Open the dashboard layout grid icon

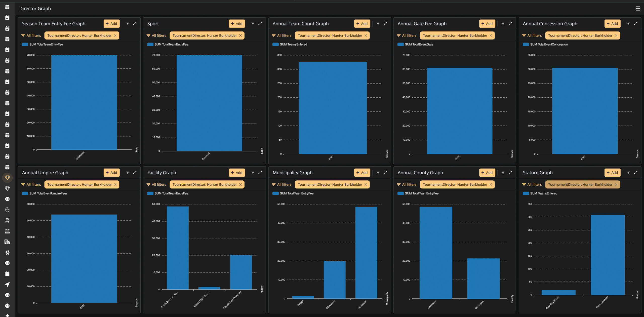tap(638, 9)
